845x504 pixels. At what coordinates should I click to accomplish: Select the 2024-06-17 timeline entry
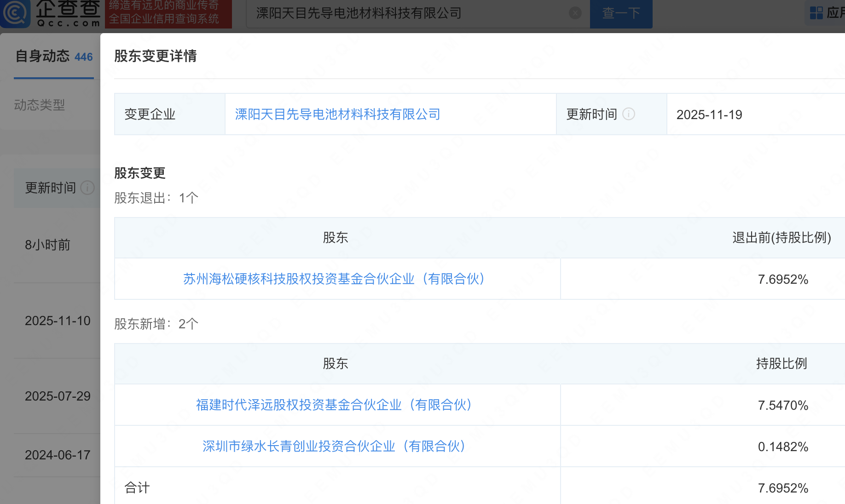(x=58, y=455)
